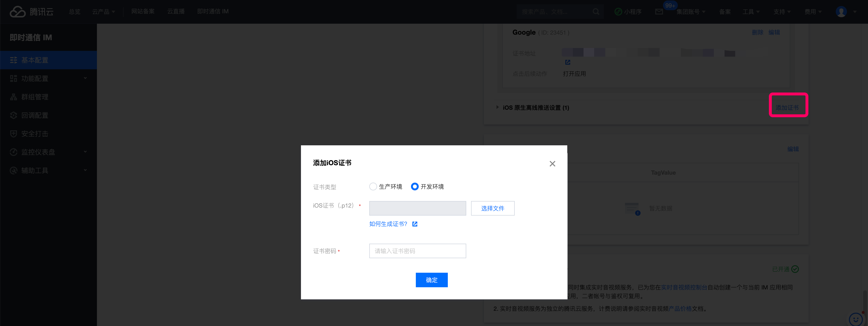The width and height of the screenshot is (868, 326).
Task: Expand iOS 原生离线推送设置 section triangle
Action: (497, 108)
